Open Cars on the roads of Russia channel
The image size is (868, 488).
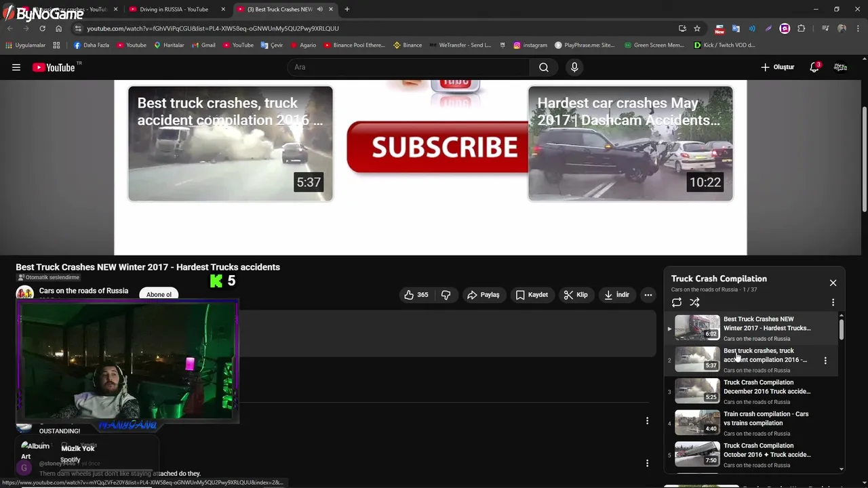(x=83, y=291)
